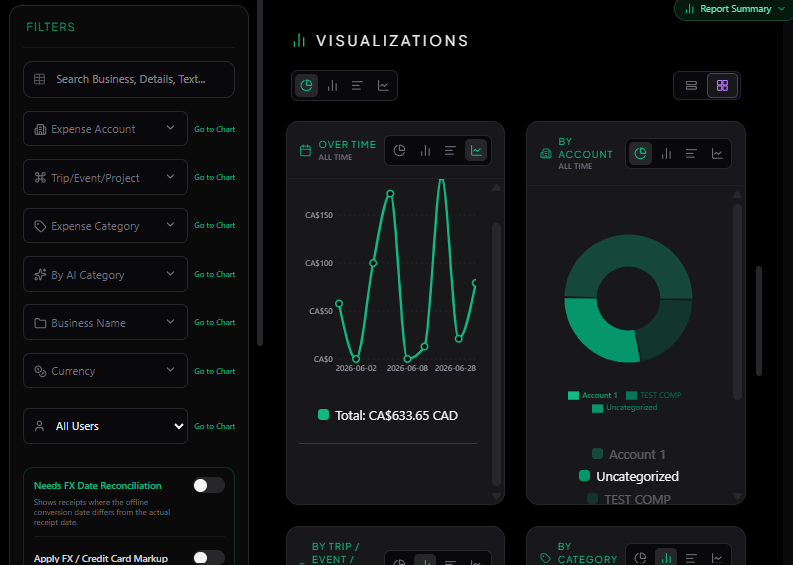Screen dimensions: 793x565
Task: Select the global vertical bar chart icon
Action: click(x=332, y=85)
